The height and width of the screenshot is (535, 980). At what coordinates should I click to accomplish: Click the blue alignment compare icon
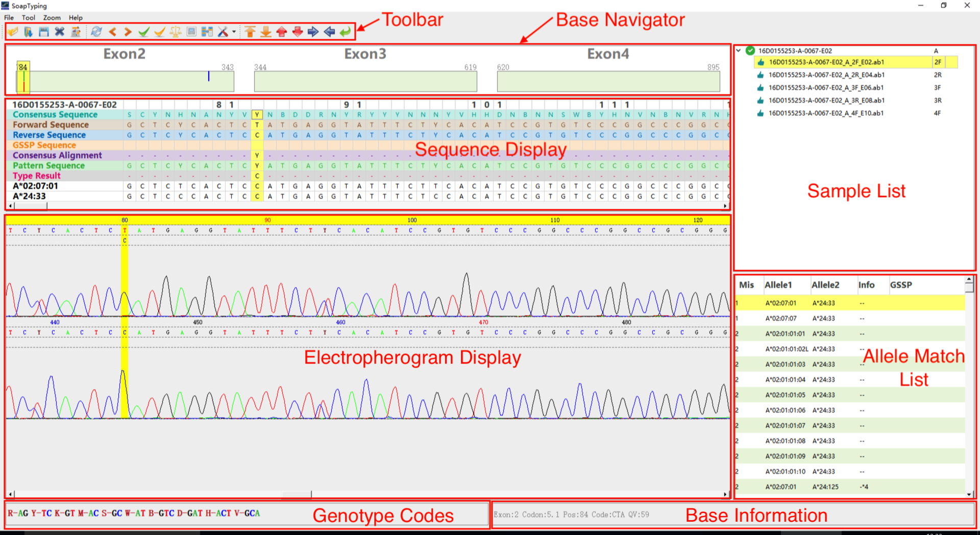tap(207, 32)
